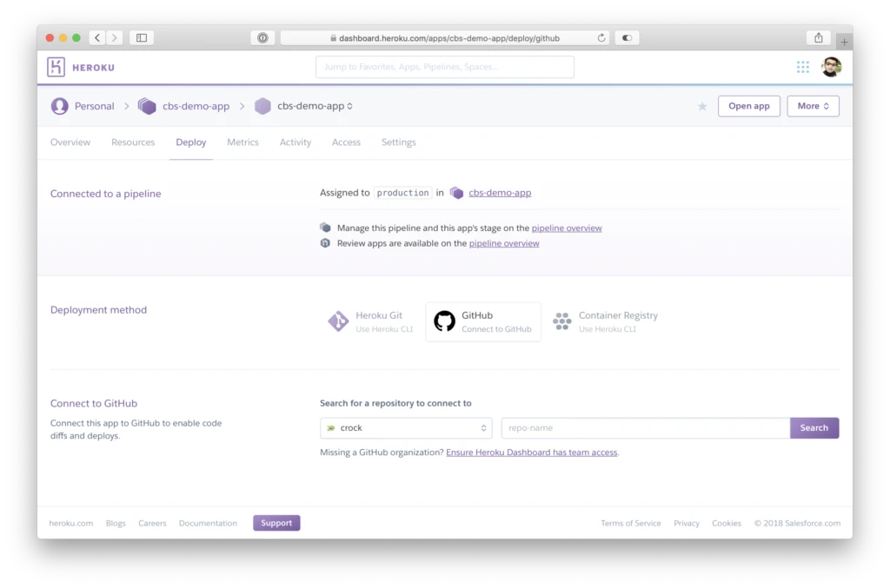Viewport: 890px width, 588px height.
Task: Click the Personal account avatar icon
Action: pyautogui.click(x=59, y=106)
